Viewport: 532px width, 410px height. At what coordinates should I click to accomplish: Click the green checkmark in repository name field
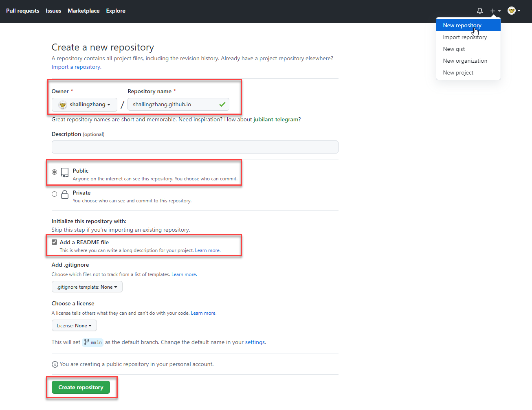(x=222, y=104)
